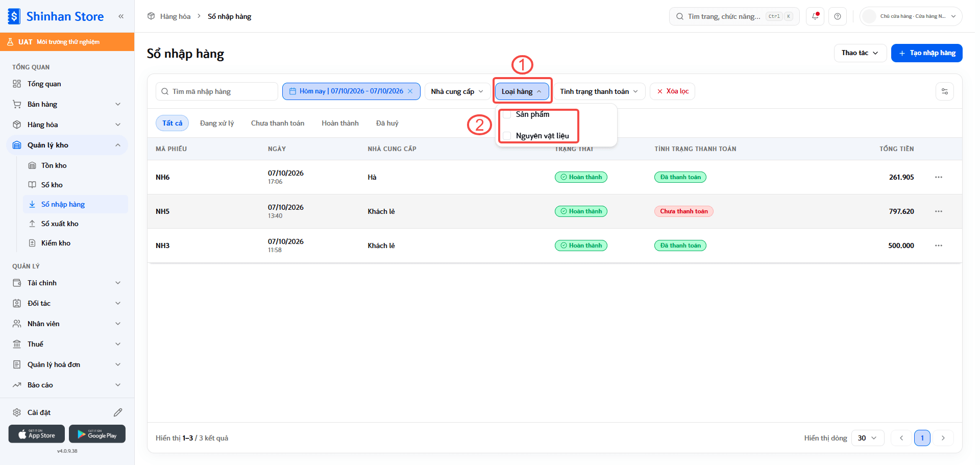Collapse the sidebar with double-chevron icon
The width and height of the screenshot is (980, 465).
(121, 16)
